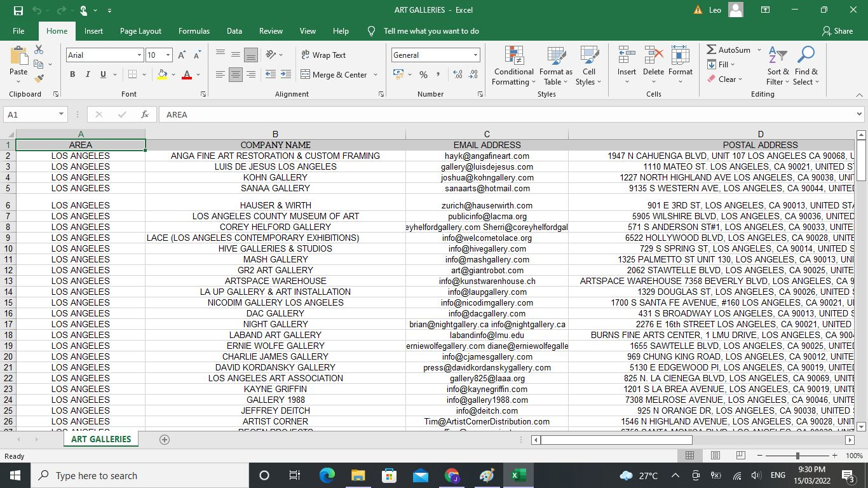Toggle Middle Align vertical alignment
This screenshot has width=868, height=488.
point(236,55)
